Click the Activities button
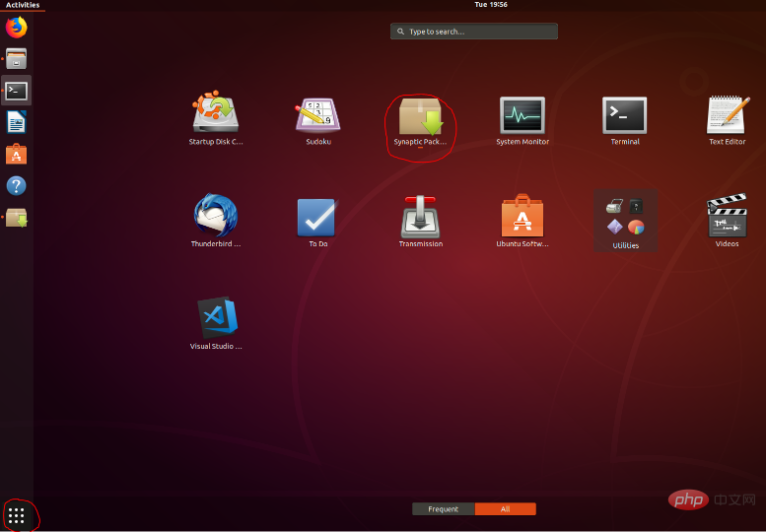The image size is (766, 532). (x=23, y=5)
